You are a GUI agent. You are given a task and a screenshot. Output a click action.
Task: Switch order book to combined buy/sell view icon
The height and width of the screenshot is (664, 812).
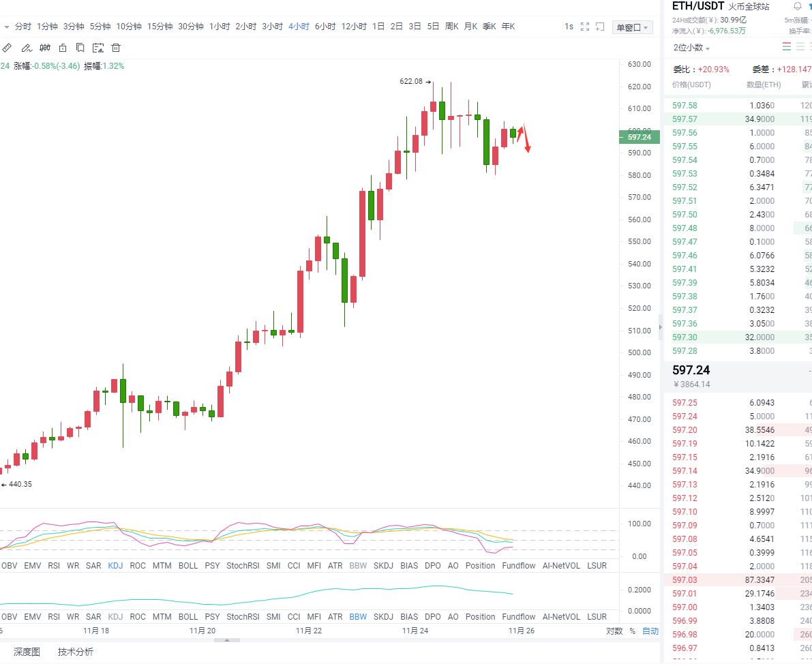tap(787, 47)
